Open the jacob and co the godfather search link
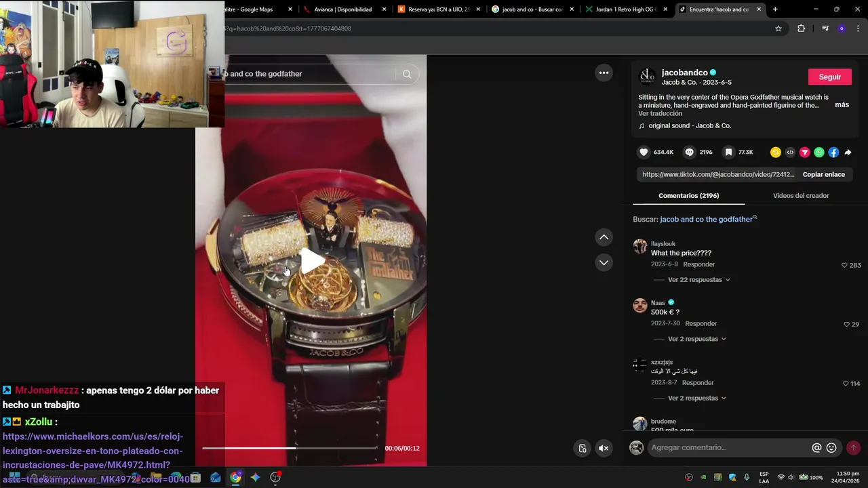 (x=708, y=219)
